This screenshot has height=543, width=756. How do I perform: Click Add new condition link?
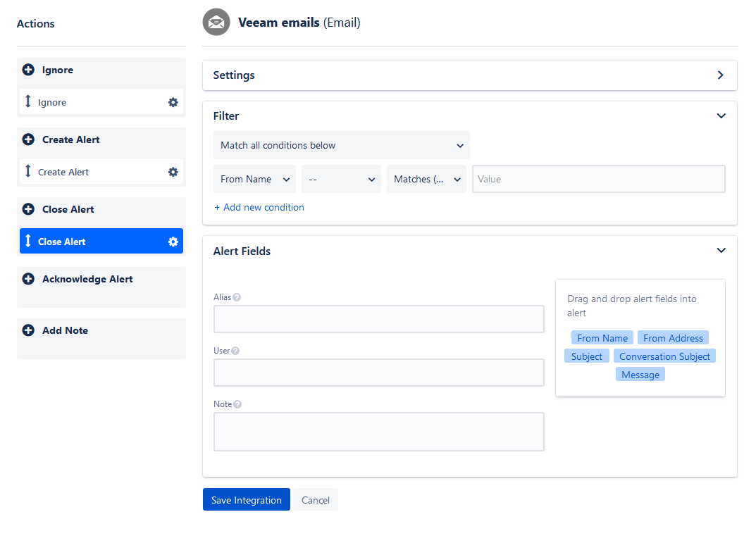[x=259, y=208]
